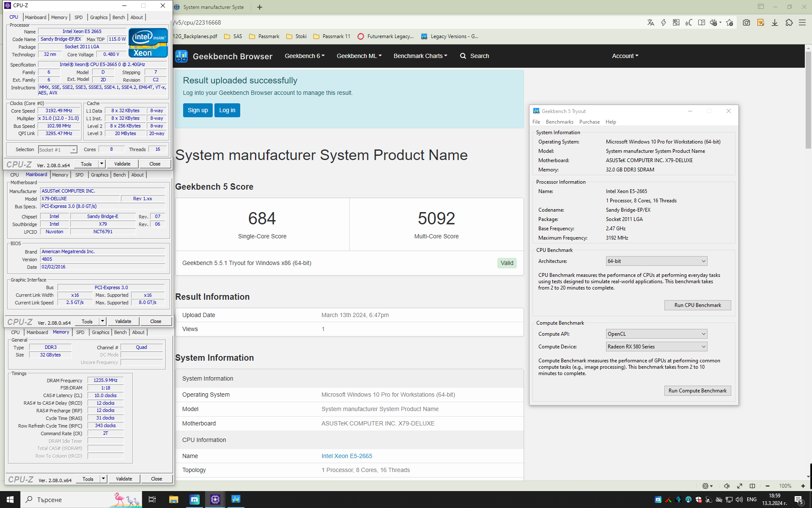Click the zoom in plus in browser status bar
The width and height of the screenshot is (812, 508).
click(803, 486)
